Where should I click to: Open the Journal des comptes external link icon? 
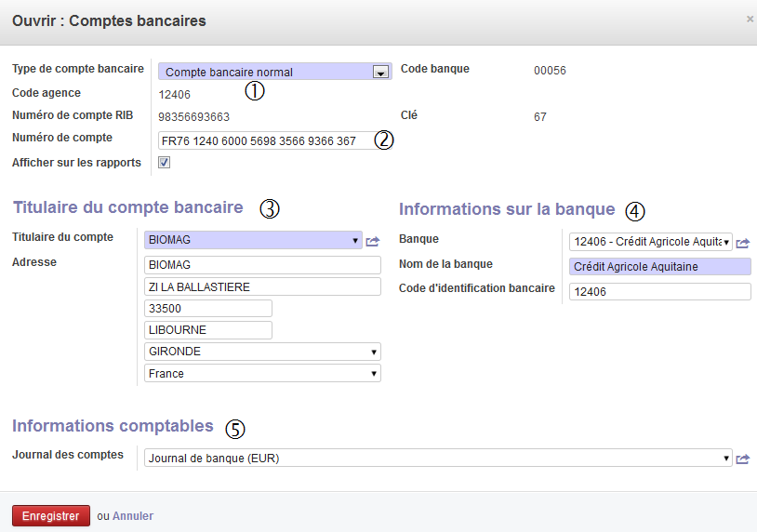pos(742,459)
